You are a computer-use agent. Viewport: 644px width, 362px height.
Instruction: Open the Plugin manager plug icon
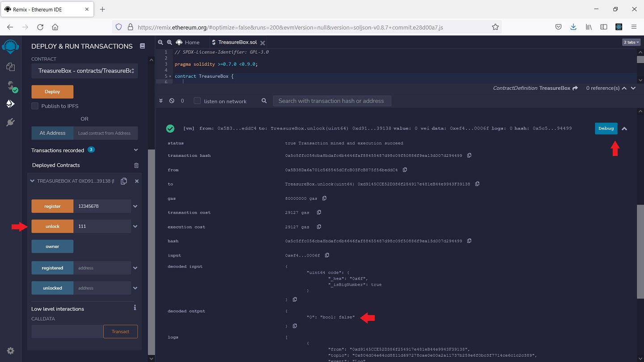click(x=10, y=122)
